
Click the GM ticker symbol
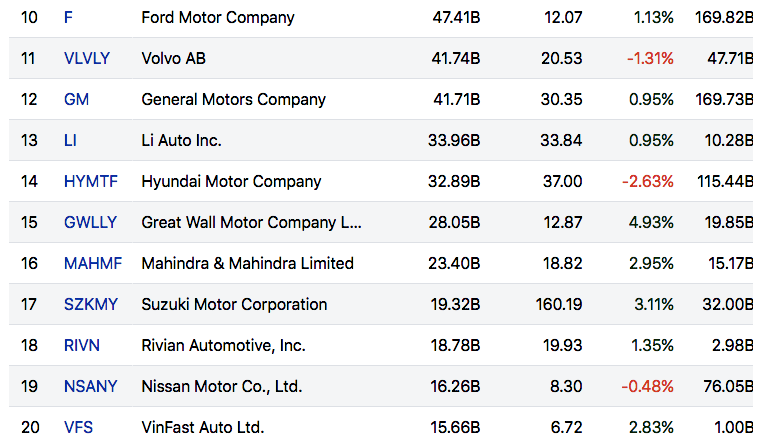(x=75, y=99)
